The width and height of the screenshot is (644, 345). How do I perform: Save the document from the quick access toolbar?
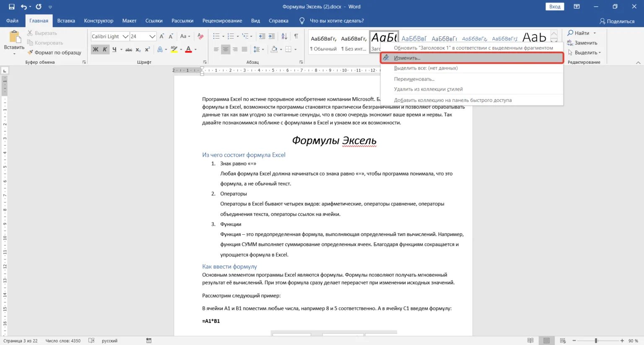pos(11,7)
